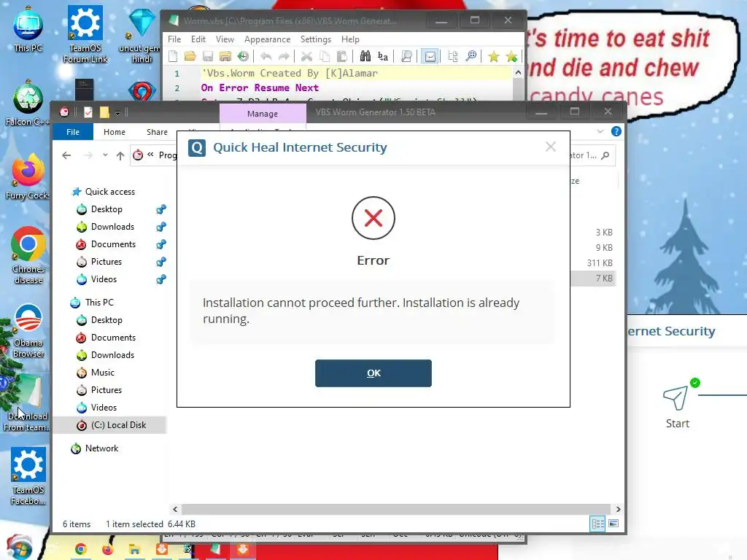Click Find binoculars icon in Notepad2 toolbar
This screenshot has height=560, width=747.
(x=365, y=57)
